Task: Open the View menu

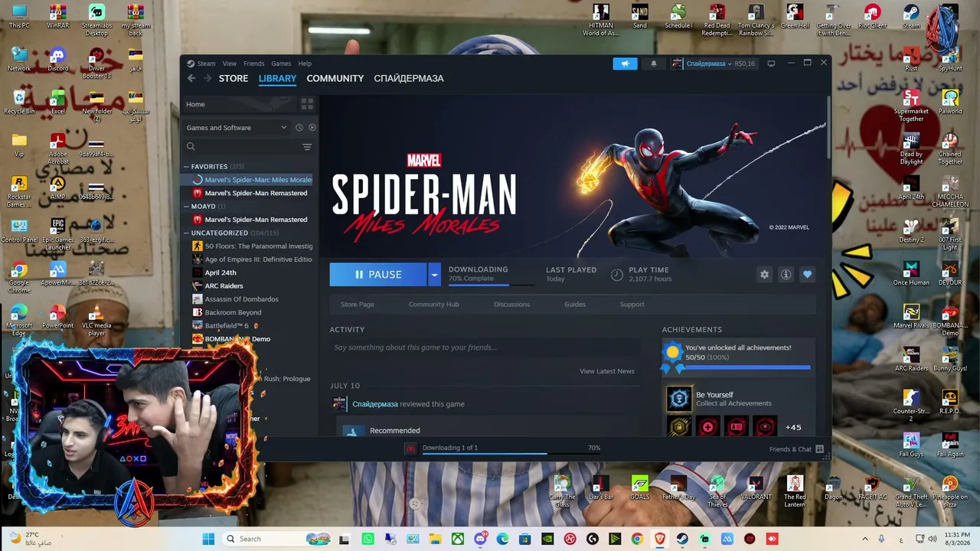Action: [x=230, y=64]
